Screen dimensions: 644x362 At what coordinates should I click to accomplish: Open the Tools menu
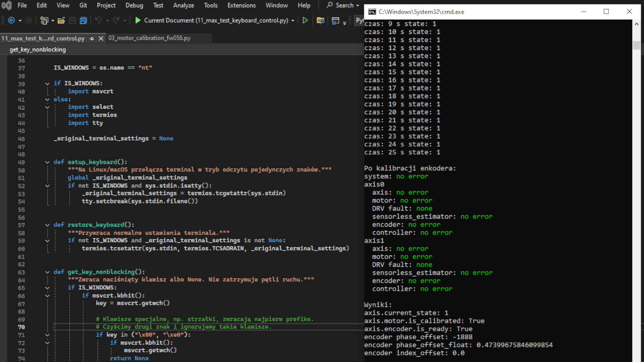coord(211,5)
